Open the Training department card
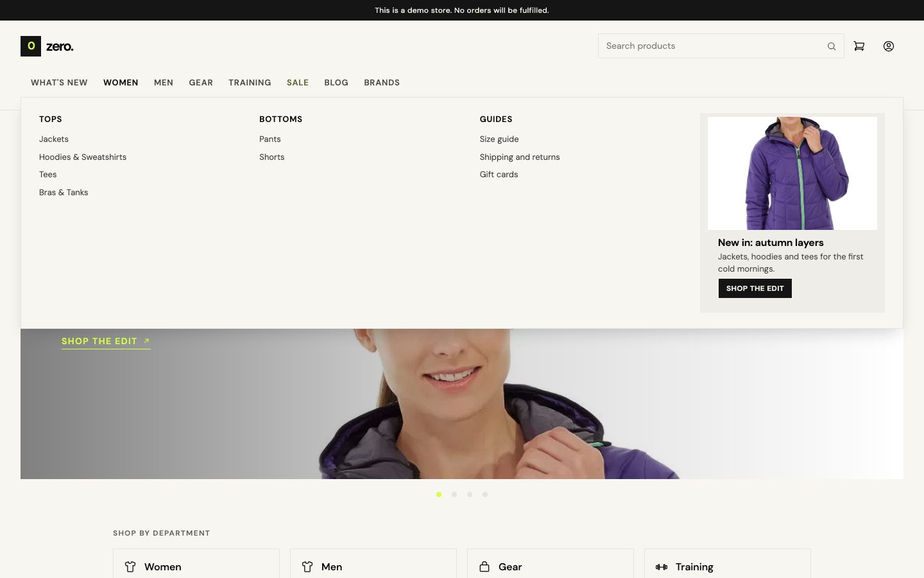This screenshot has width=924, height=578. [728, 564]
